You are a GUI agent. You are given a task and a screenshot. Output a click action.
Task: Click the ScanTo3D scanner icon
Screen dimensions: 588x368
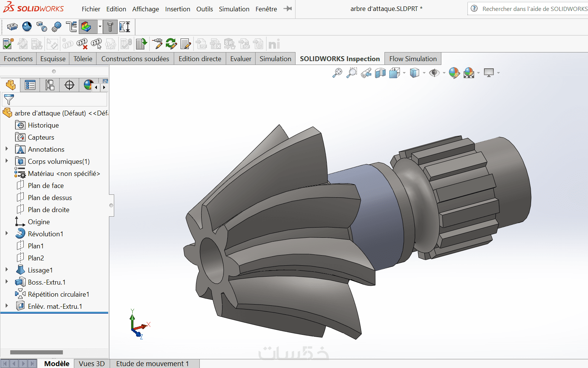pos(41,27)
